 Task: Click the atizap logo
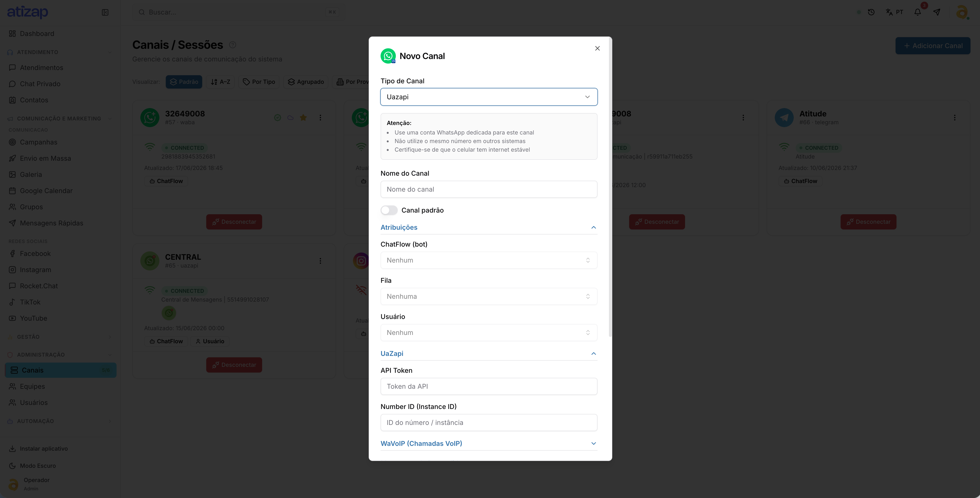(x=28, y=12)
